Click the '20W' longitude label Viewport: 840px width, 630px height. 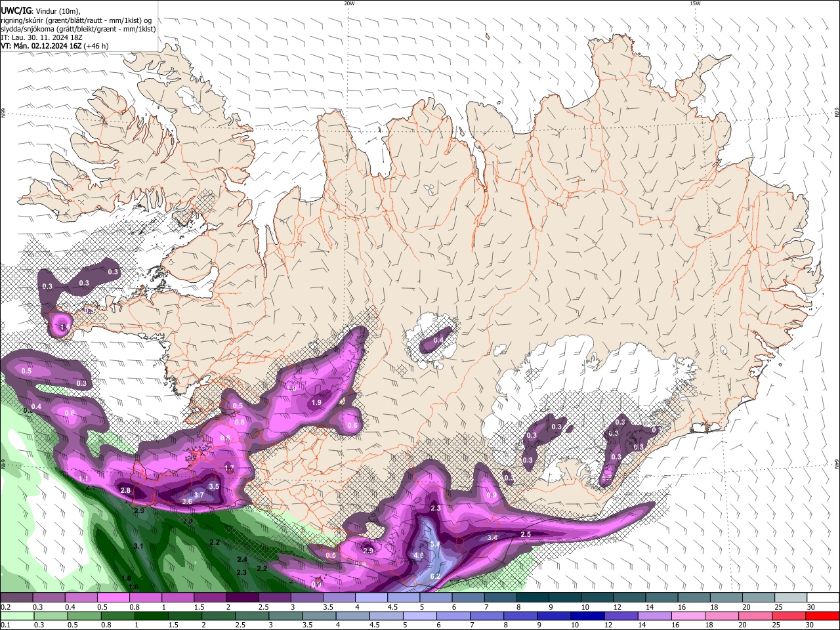tap(350, 3)
